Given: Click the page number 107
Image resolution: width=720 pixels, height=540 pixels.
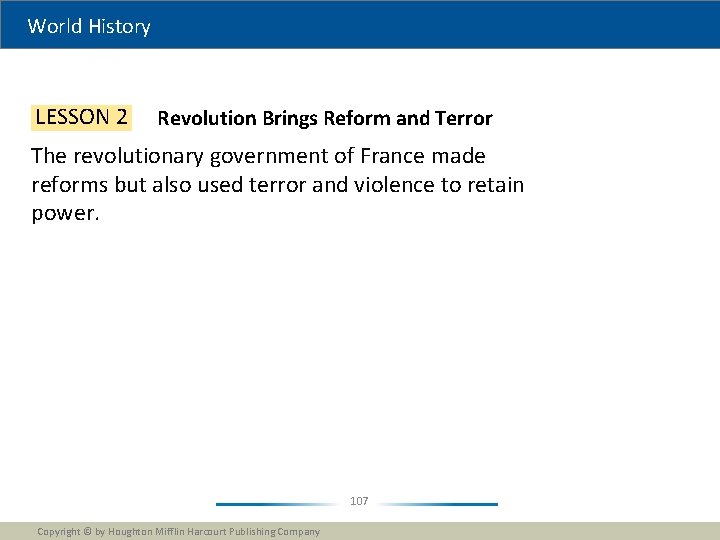Looking at the screenshot, I should [x=359, y=501].
